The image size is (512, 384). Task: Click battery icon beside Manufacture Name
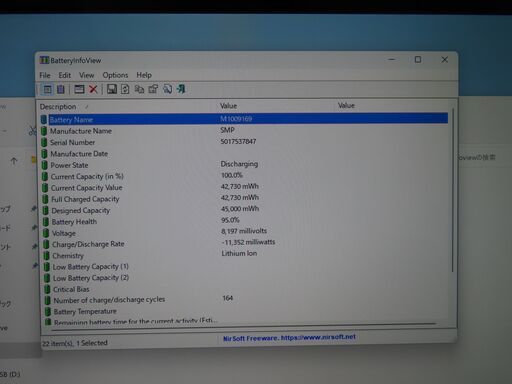44,131
